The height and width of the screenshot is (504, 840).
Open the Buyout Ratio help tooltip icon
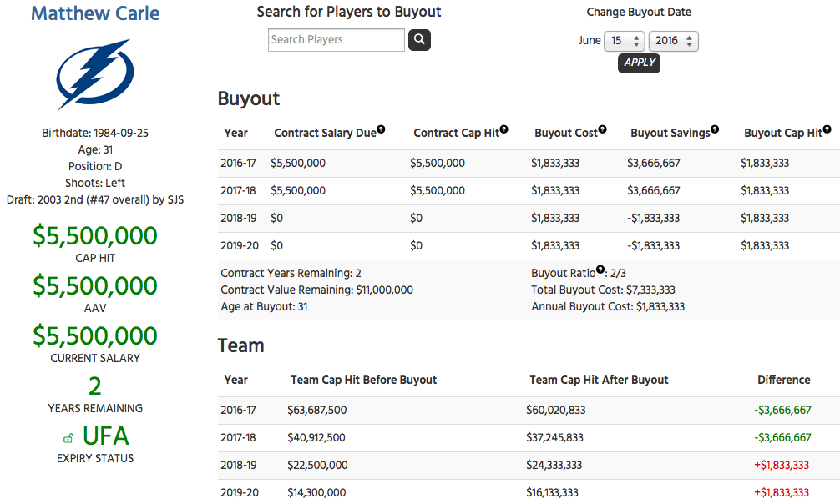tap(600, 270)
